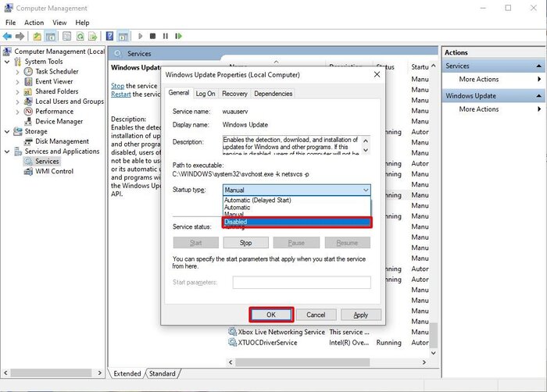Viewport: 547px width, 392px height.
Task: Choose Disabled startup type option
Action: pyautogui.click(x=297, y=222)
